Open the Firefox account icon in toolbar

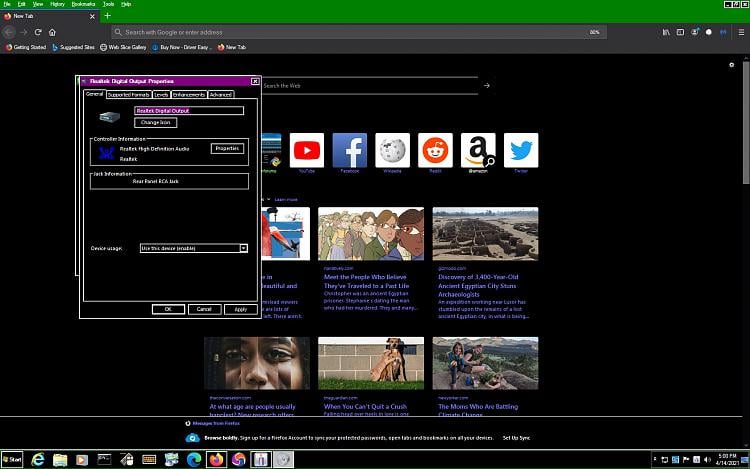click(695, 32)
